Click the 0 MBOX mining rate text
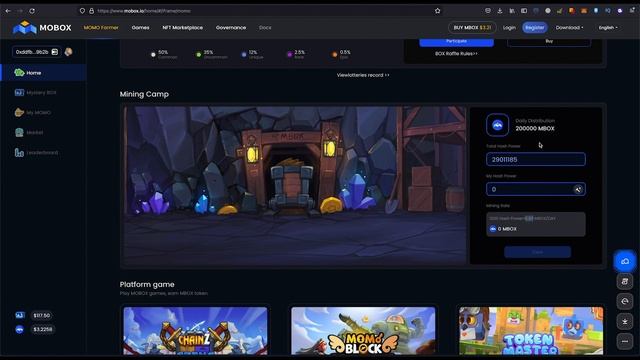Viewport: 640px width, 360px height. pyautogui.click(x=507, y=229)
